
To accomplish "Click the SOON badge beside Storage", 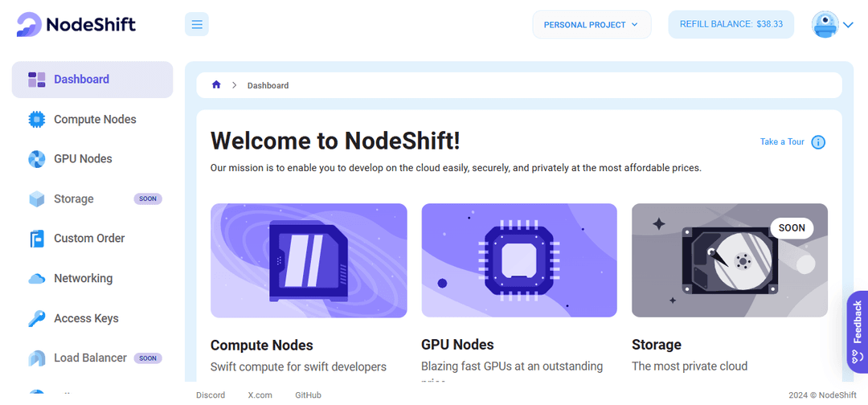I will tap(148, 199).
